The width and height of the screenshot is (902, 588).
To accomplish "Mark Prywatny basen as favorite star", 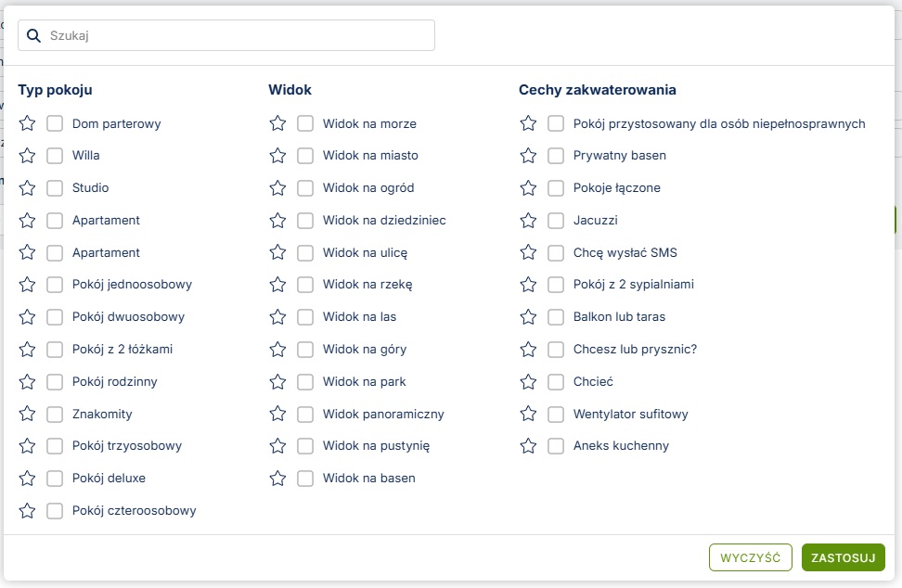I will pyautogui.click(x=528, y=156).
